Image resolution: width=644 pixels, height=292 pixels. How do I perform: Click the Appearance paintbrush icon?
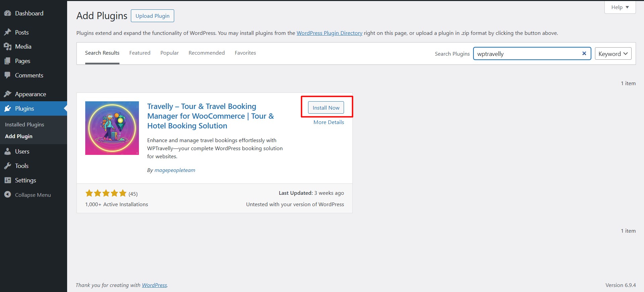point(7,94)
